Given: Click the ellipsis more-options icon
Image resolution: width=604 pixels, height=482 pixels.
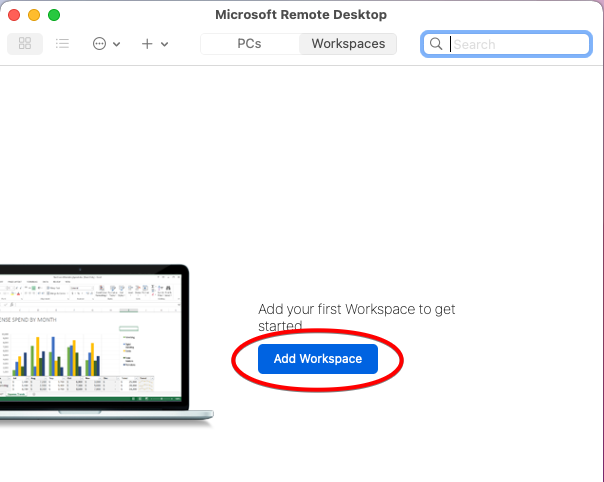Looking at the screenshot, I should (x=99, y=44).
